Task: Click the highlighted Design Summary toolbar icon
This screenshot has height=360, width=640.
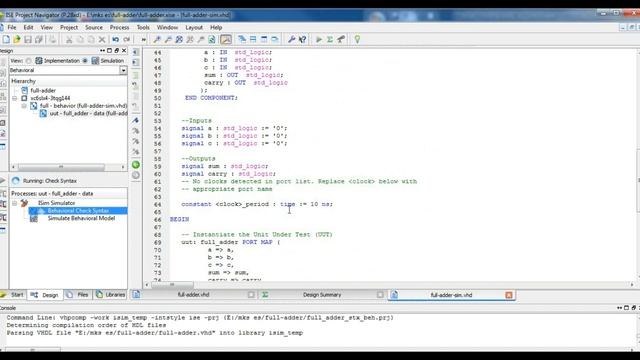Action: coord(226,40)
